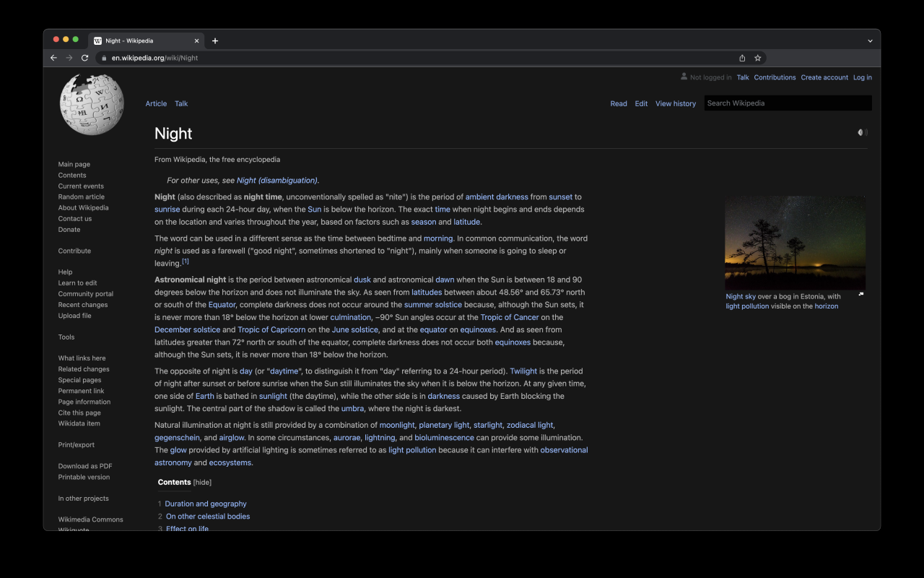
Task: Click the Log in link
Action: [863, 77]
